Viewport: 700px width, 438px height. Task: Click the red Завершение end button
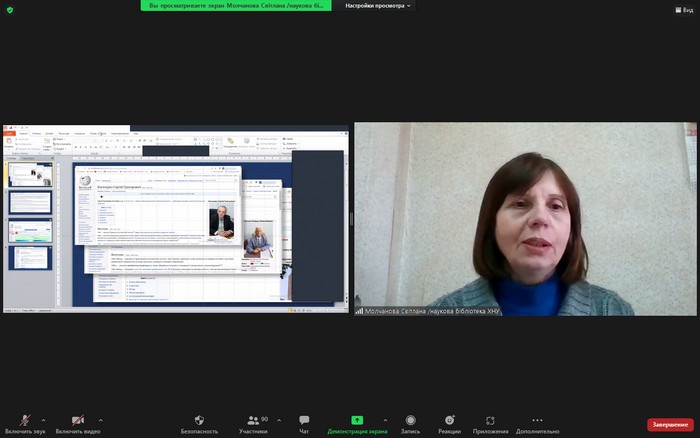(669, 424)
